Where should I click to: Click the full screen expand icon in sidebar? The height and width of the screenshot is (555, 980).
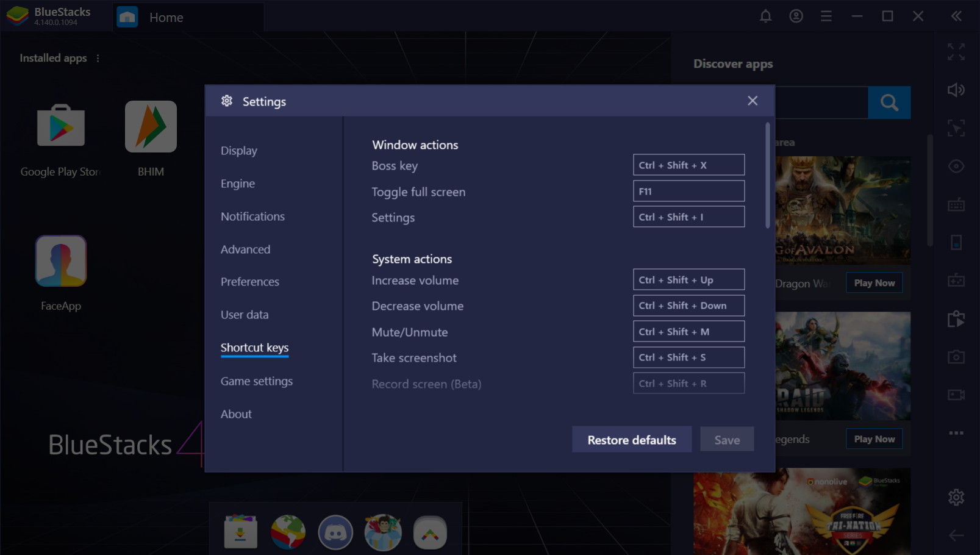click(x=956, y=52)
